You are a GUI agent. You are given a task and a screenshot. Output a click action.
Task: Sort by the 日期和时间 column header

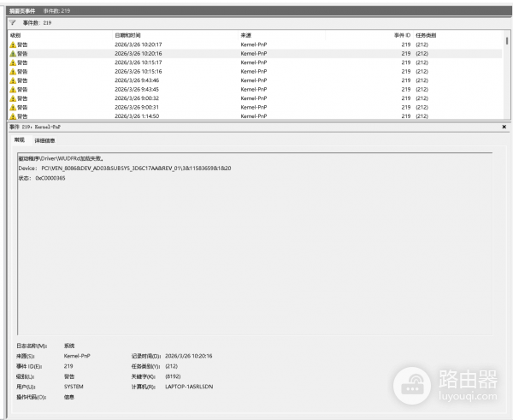click(x=127, y=35)
